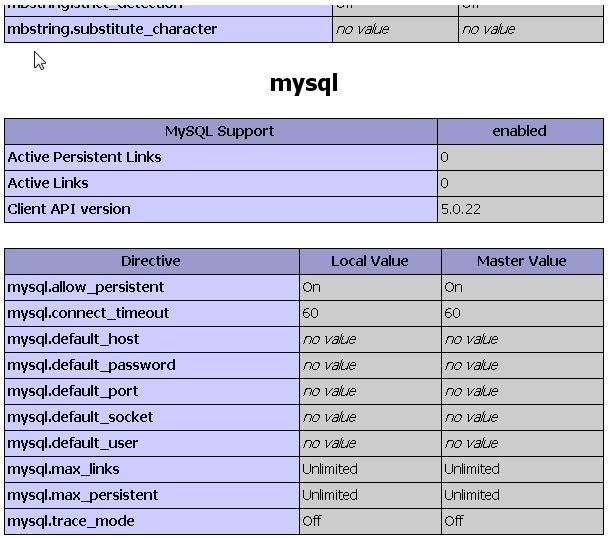Click the enabled header cell

click(519, 131)
